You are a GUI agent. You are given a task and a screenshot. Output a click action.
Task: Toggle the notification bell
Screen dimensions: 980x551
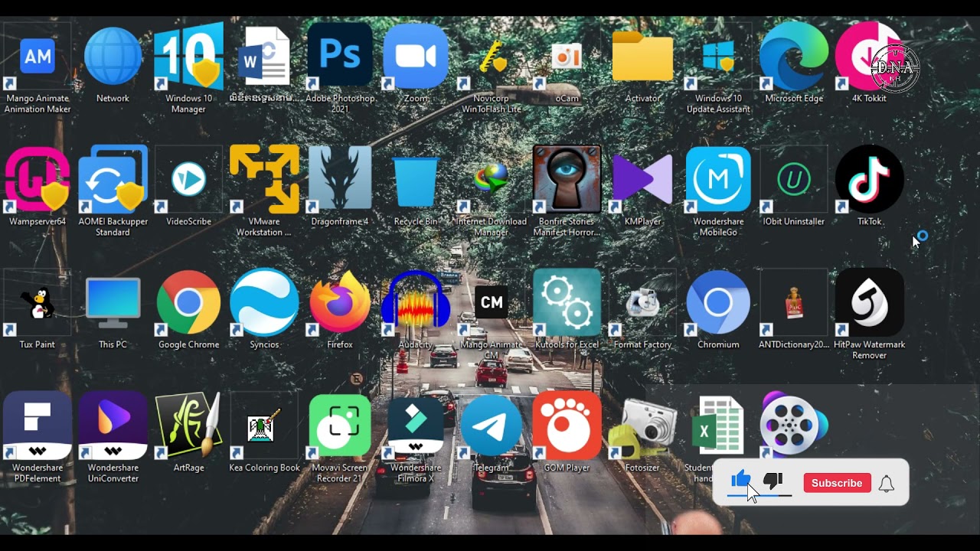887,484
